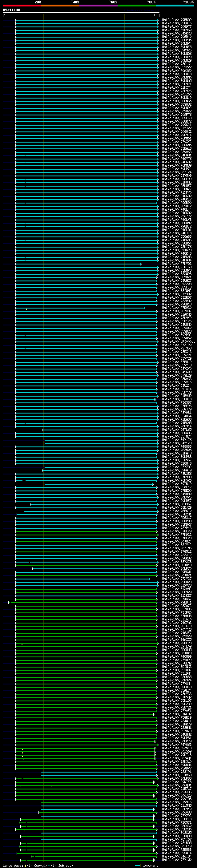Click the orange ~40% identity legend segment
The image size is (197, 868).
point(60,6)
